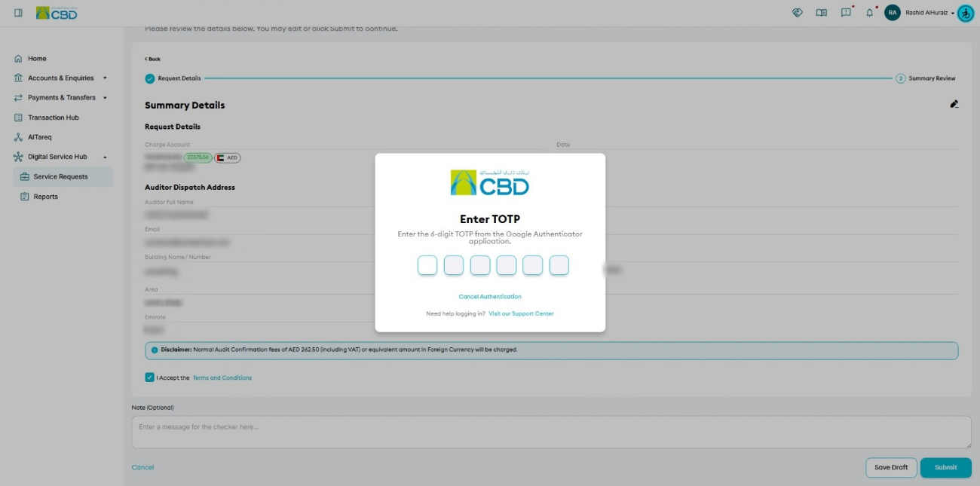The image size is (980, 486).
Task: Open AlTareq section
Action: point(33,137)
